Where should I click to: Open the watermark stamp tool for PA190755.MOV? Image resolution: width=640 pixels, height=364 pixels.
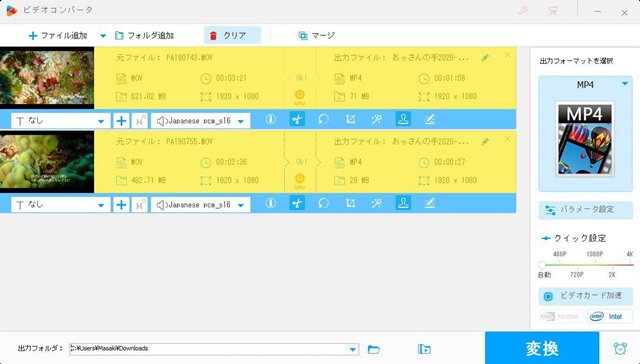pyautogui.click(x=403, y=203)
